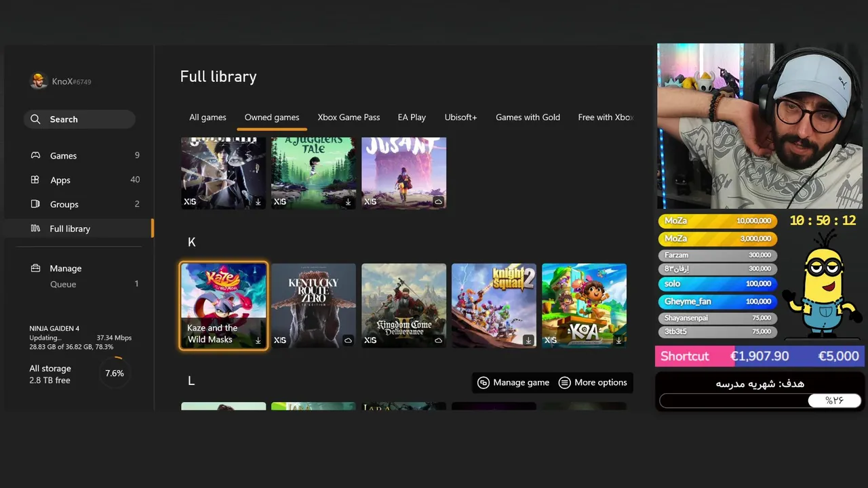This screenshot has width=868, height=488.
Task: Click the Full library page heading
Action: [218, 77]
